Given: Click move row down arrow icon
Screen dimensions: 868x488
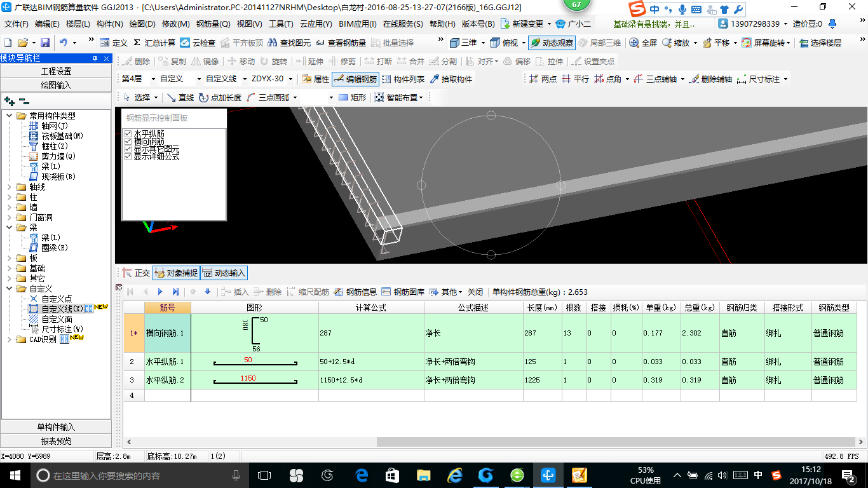Looking at the screenshot, I should (x=207, y=292).
